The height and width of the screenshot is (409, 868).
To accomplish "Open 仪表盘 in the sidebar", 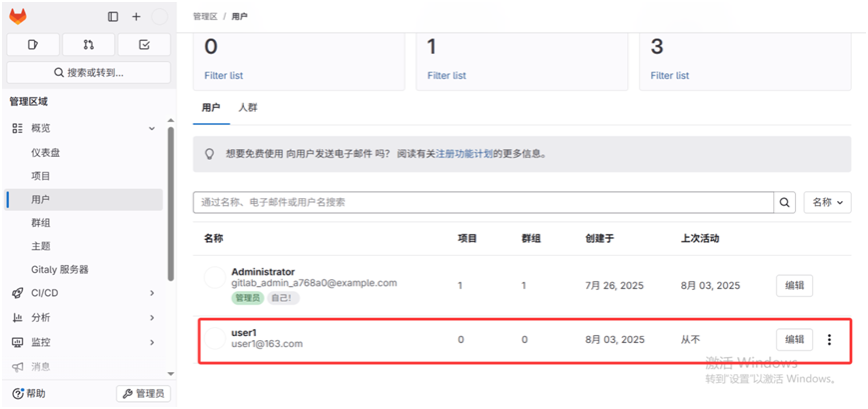I will 45,153.
